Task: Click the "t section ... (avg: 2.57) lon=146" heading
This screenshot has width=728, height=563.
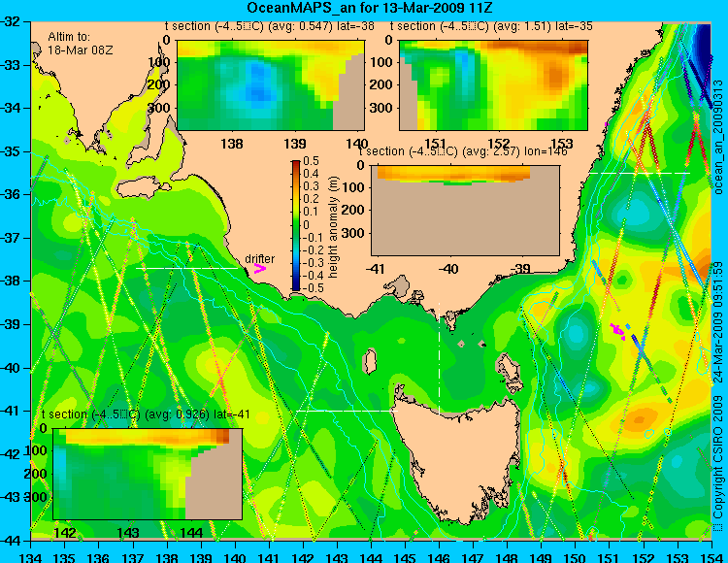Action: tap(463, 151)
